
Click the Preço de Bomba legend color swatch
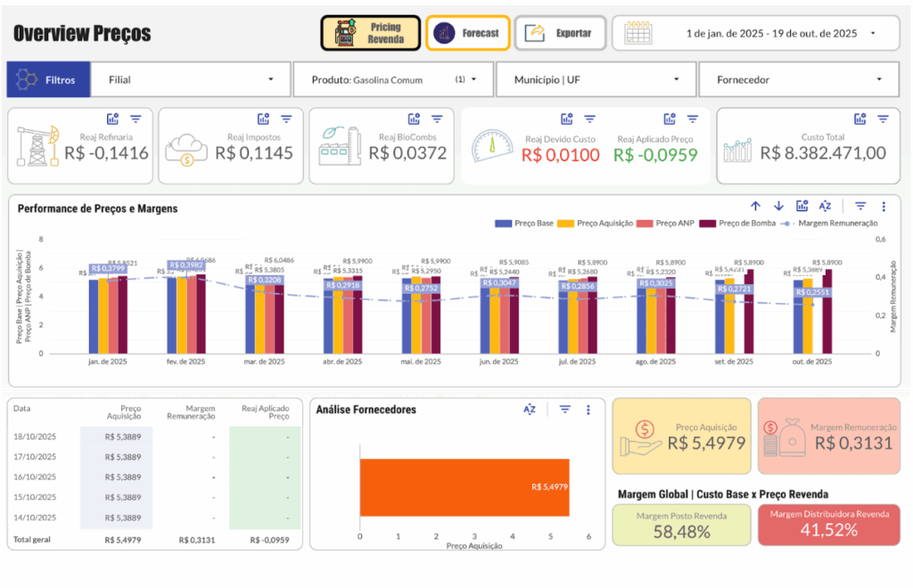[709, 224]
